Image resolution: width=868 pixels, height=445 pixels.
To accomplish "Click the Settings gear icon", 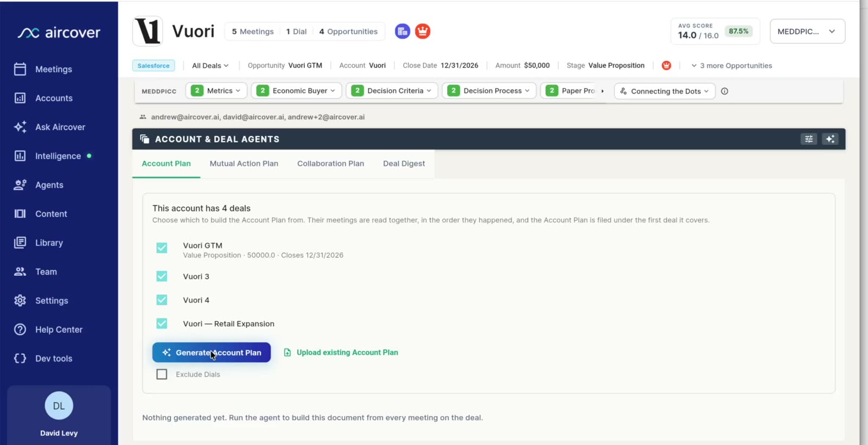I will [20, 301].
